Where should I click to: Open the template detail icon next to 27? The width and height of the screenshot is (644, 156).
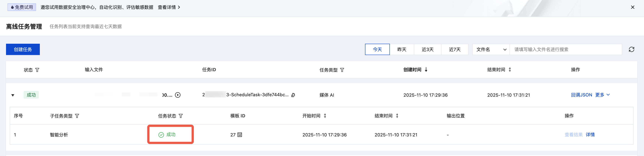click(240, 135)
